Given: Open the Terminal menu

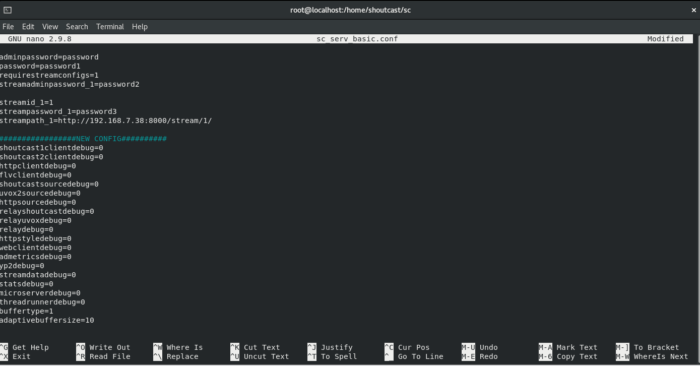Looking at the screenshot, I should point(110,27).
